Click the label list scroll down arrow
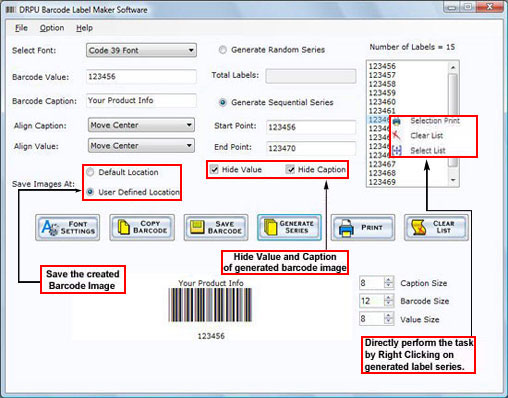Image resolution: width=508 pixels, height=398 pixels. point(453,180)
